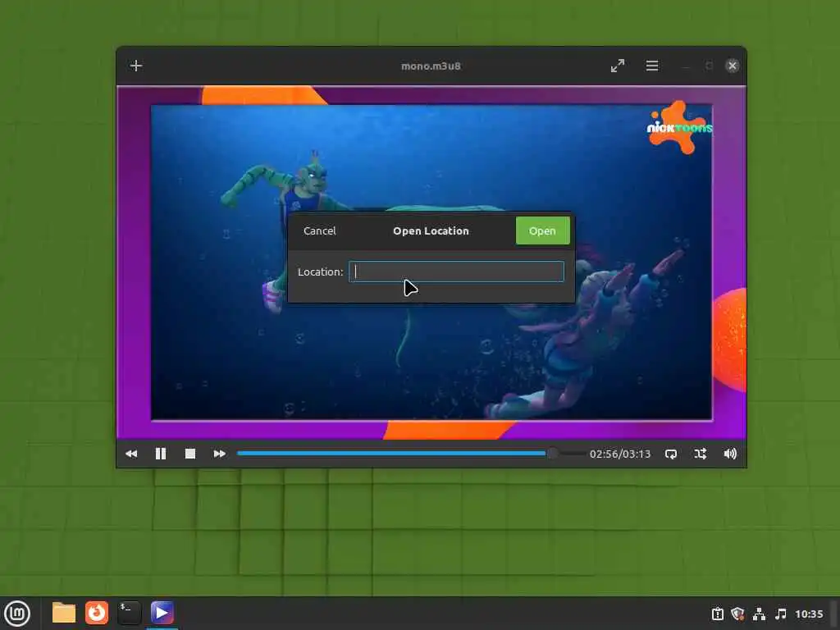Open the Files folder in the taskbar

click(x=64, y=613)
